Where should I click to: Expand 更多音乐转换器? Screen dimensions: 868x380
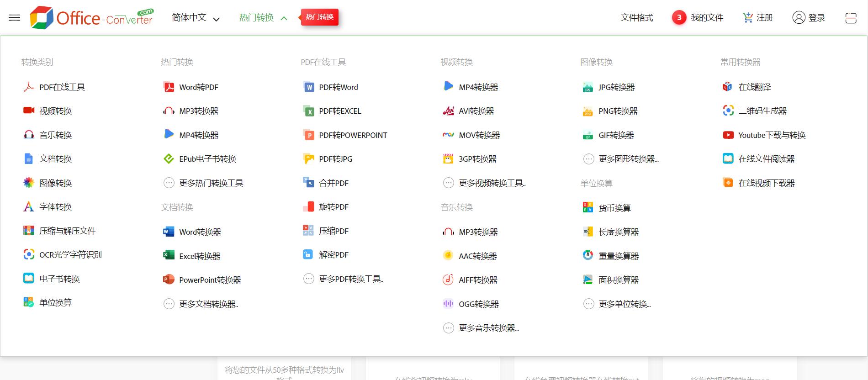point(481,327)
